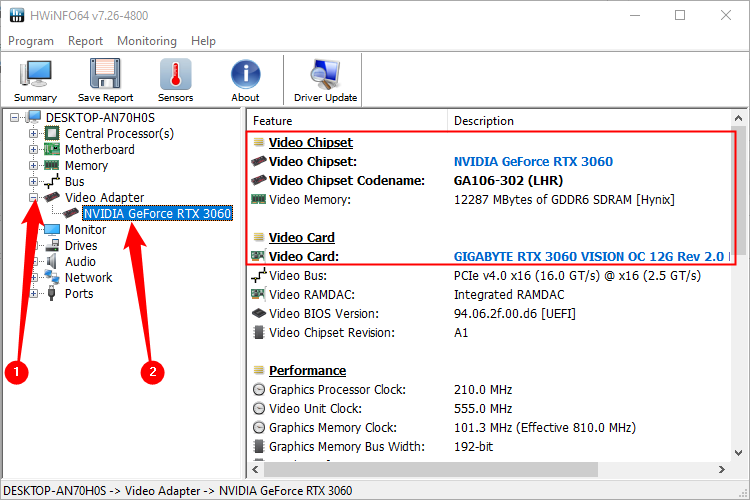The width and height of the screenshot is (750, 500).
Task: Expand the Central Processor(s) node
Action: click(34, 134)
